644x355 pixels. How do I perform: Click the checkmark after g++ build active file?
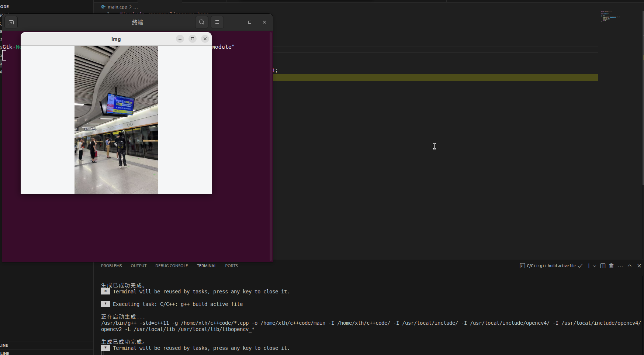(x=580, y=266)
